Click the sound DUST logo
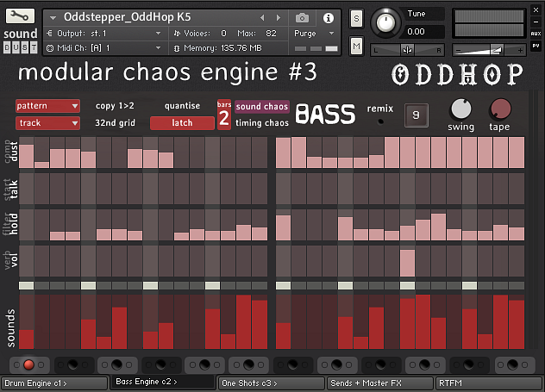This screenshot has width=545, height=392. [20, 40]
